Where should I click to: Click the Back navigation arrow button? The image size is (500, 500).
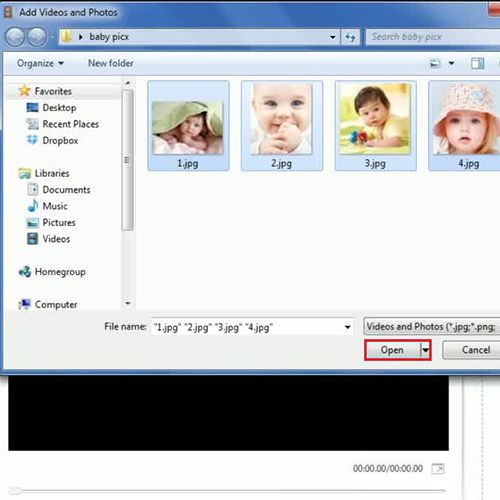(15, 37)
